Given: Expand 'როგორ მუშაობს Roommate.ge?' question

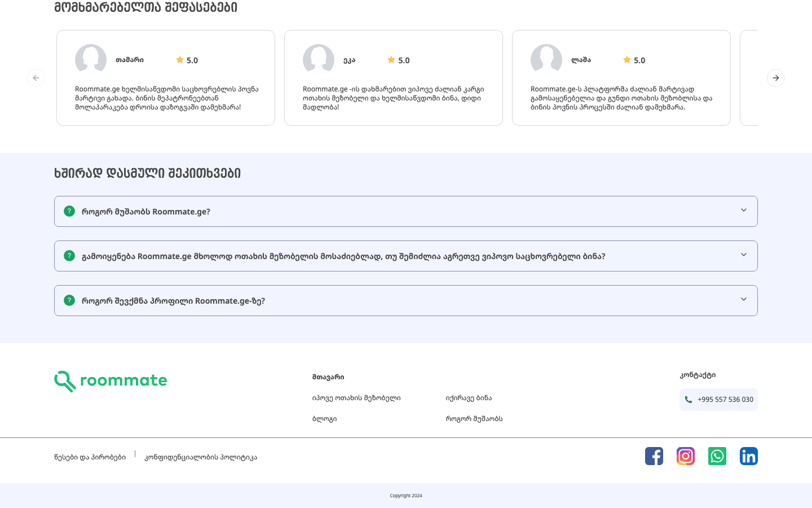Looking at the screenshot, I should [x=405, y=212].
